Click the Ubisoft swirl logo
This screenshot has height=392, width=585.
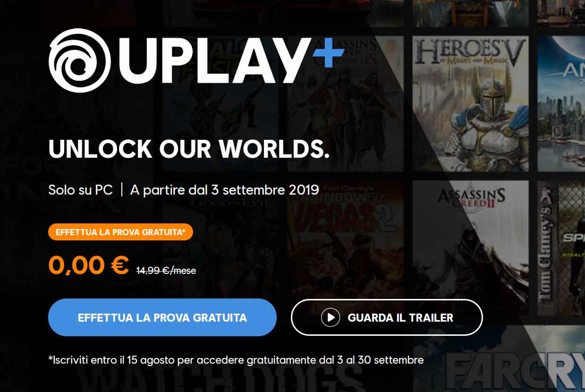click(x=80, y=60)
